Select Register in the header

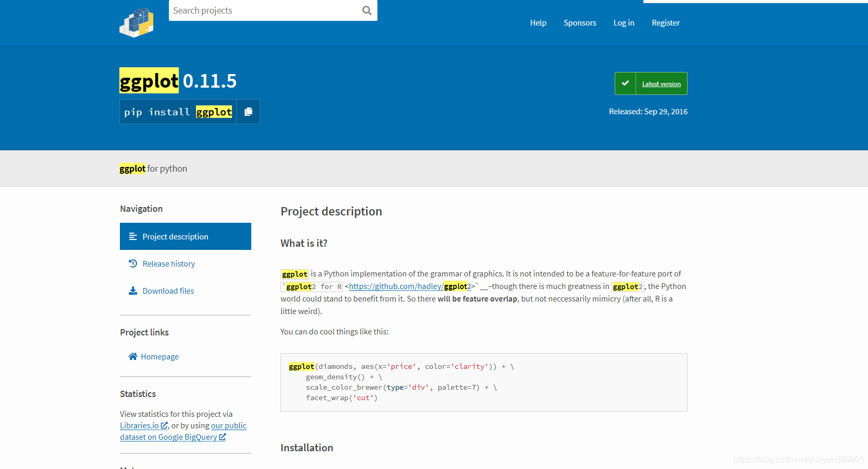pyautogui.click(x=665, y=23)
